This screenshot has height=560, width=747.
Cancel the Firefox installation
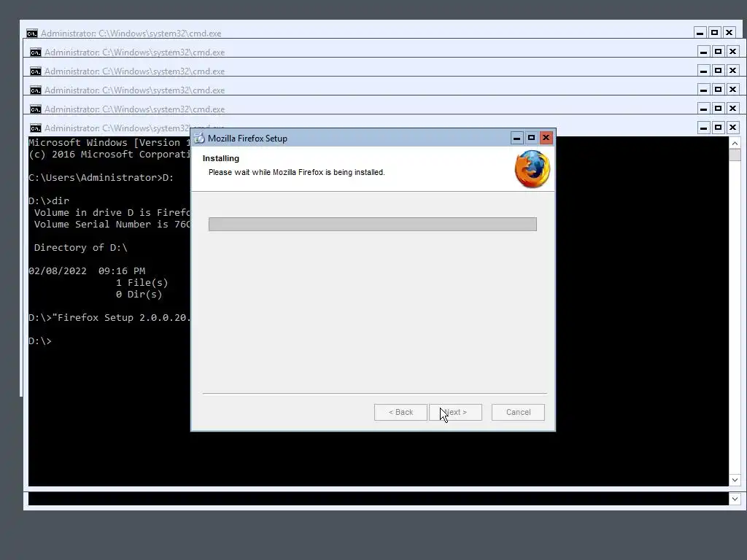point(519,413)
